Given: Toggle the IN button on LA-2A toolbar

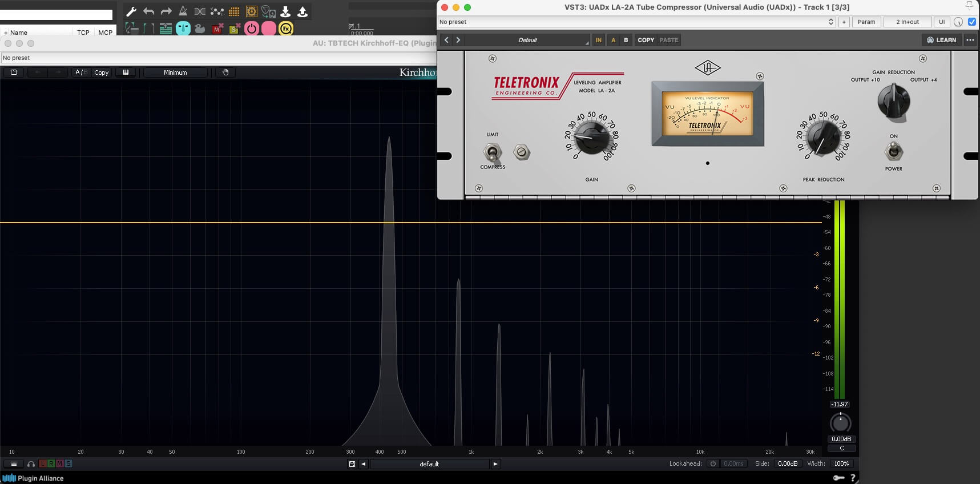Looking at the screenshot, I should tap(598, 40).
